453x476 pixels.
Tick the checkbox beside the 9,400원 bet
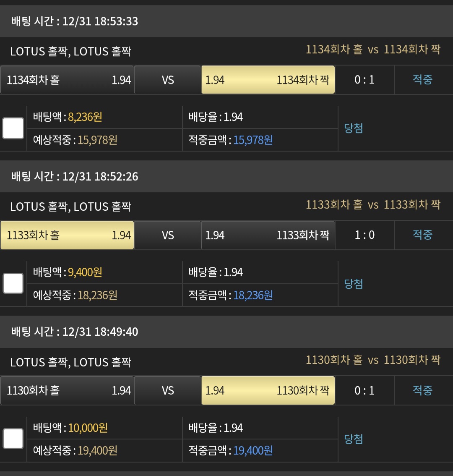tap(13, 283)
